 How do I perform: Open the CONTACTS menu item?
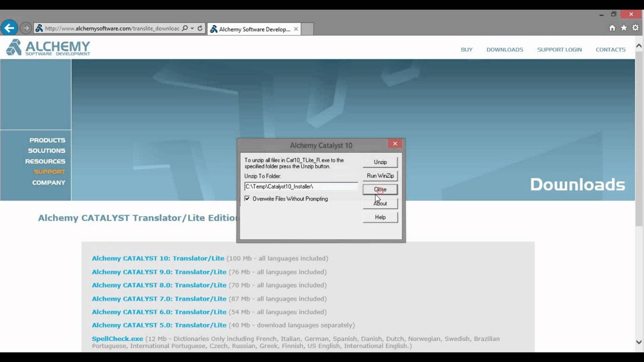click(x=610, y=50)
